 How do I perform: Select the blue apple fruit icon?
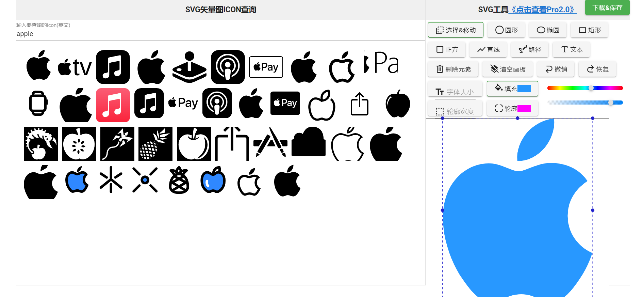pyautogui.click(x=213, y=180)
